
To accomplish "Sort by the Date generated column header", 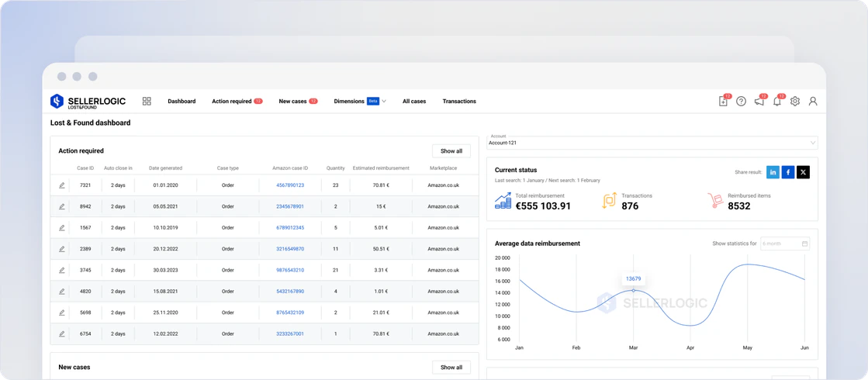I will tap(165, 168).
